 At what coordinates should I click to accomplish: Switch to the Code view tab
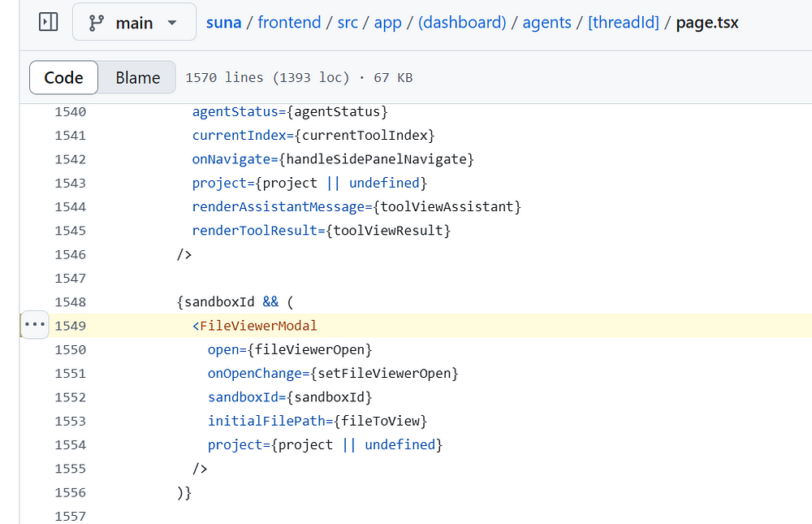(x=63, y=78)
